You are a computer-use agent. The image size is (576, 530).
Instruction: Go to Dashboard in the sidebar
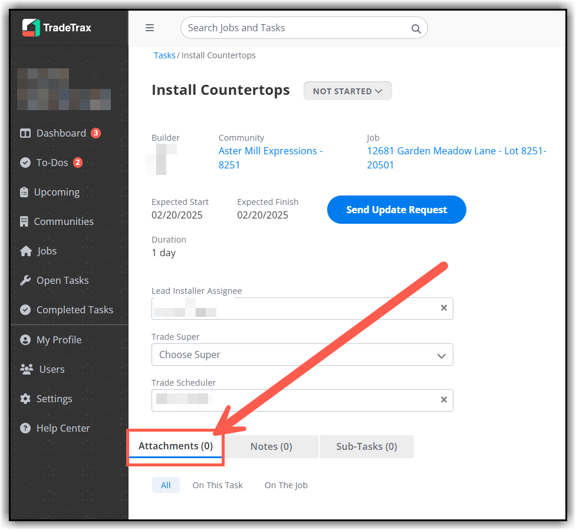click(x=61, y=133)
